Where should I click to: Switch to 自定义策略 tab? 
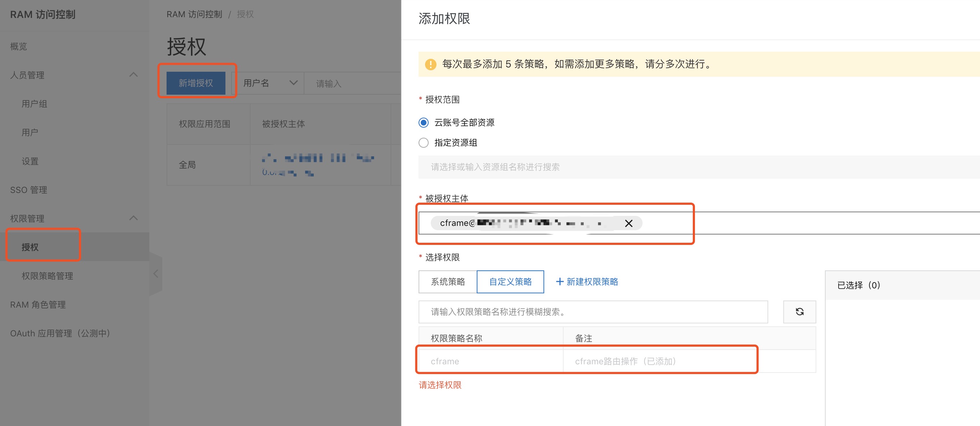coord(510,281)
